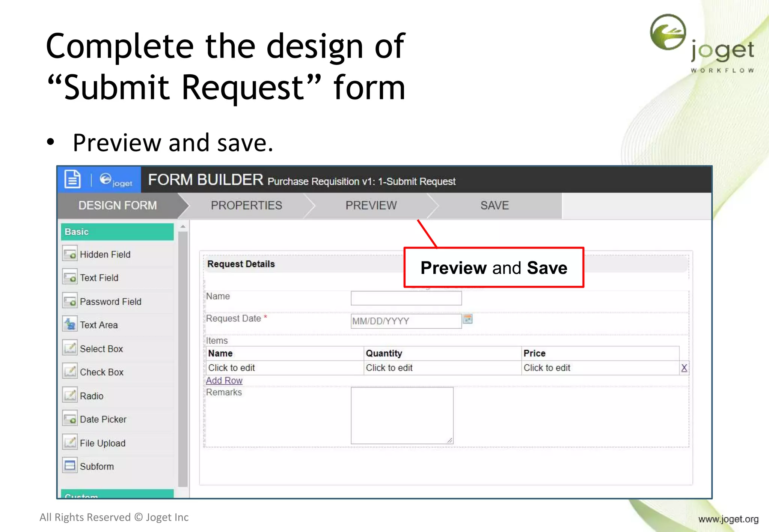Select the Date Picker palette icon
Image resolution: width=769 pixels, height=532 pixels.
coord(70,419)
